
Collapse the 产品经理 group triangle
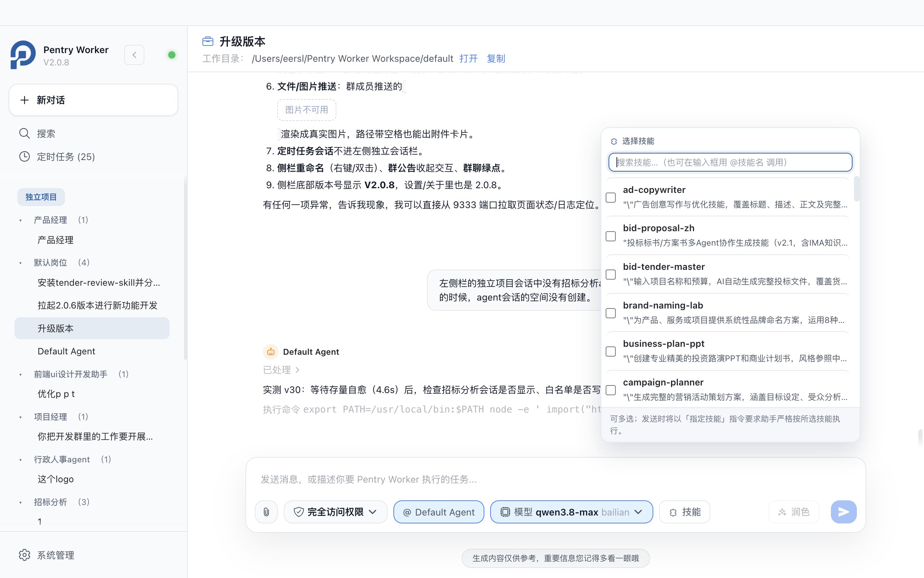click(21, 221)
